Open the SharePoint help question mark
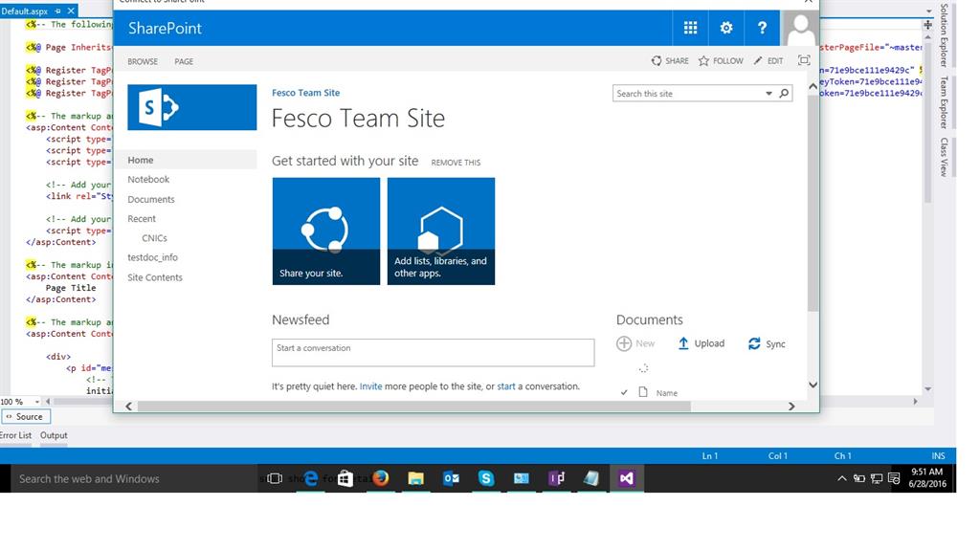 (761, 28)
